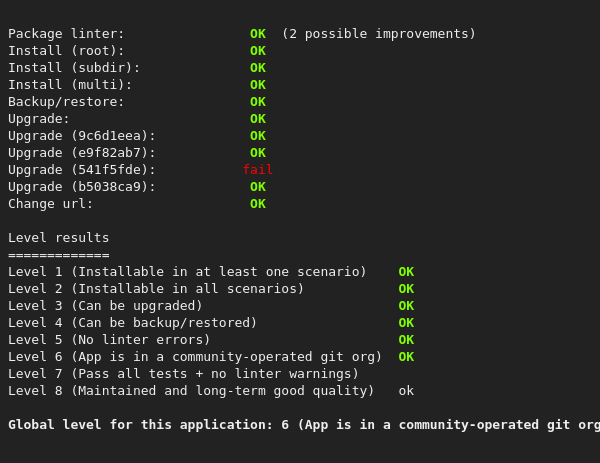Click the "Level 3 (Can be upgraded)" text

[105, 306]
